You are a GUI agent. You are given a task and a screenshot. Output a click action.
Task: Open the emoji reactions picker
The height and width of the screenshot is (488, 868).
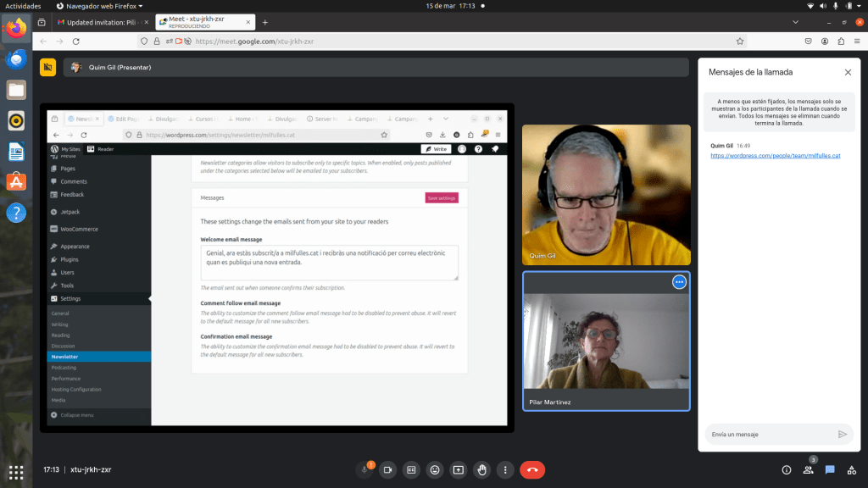(x=435, y=469)
